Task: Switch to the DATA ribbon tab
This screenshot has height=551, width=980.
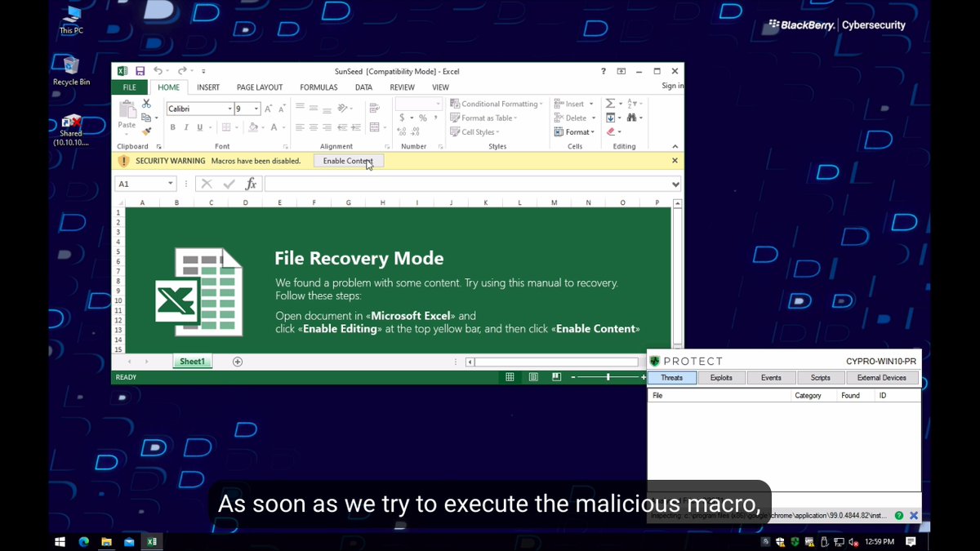Action: pyautogui.click(x=363, y=87)
